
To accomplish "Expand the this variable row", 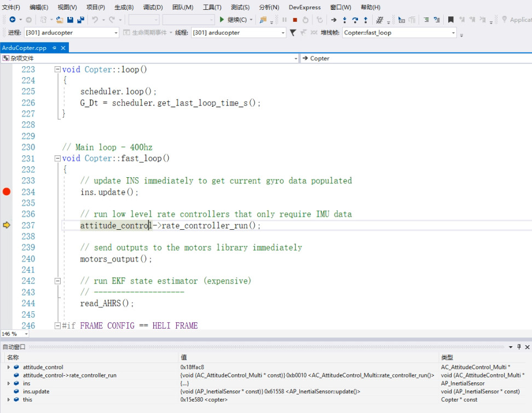I will click(8, 399).
